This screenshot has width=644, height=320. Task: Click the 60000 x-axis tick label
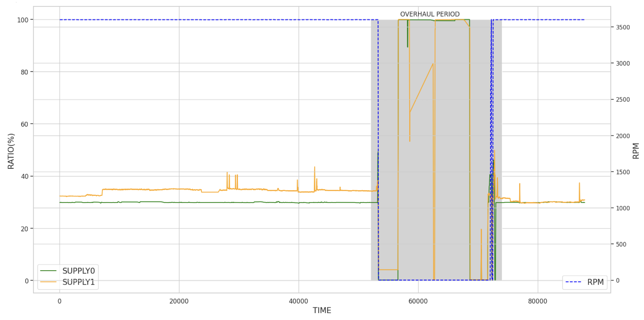pyautogui.click(x=418, y=301)
